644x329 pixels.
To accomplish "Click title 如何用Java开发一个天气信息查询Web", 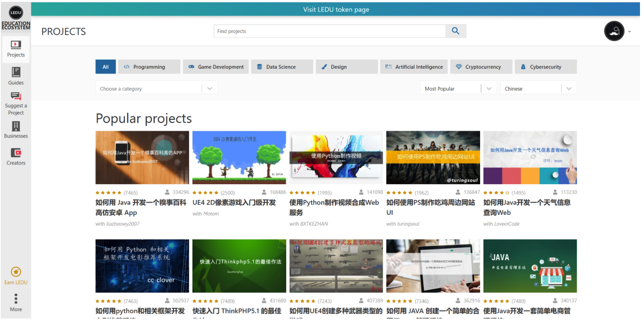I will [x=527, y=208].
